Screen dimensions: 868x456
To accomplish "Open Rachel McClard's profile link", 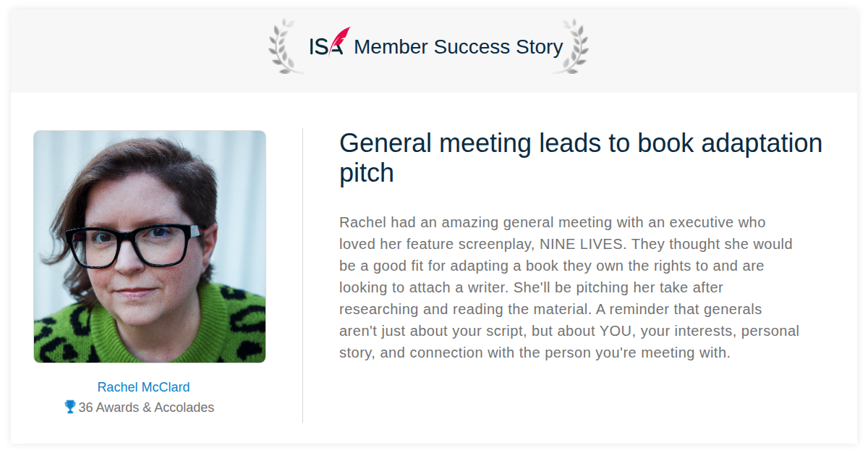I will point(144,387).
